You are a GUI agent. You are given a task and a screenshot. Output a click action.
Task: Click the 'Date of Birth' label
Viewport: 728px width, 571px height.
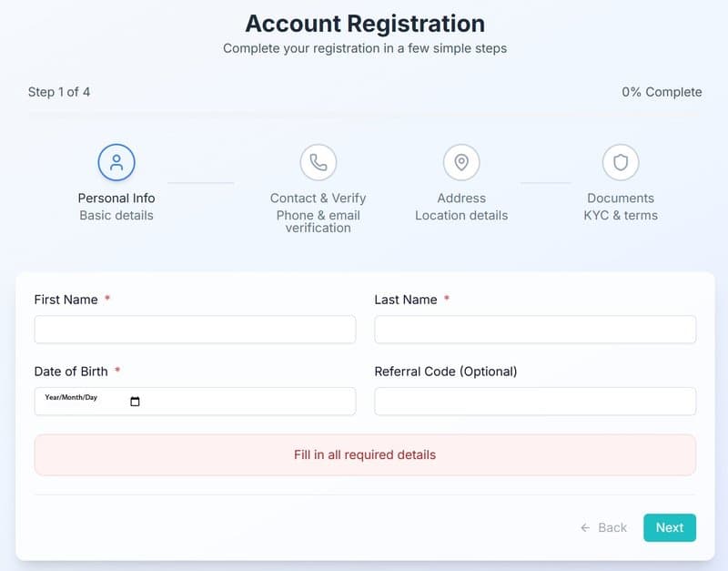point(71,372)
